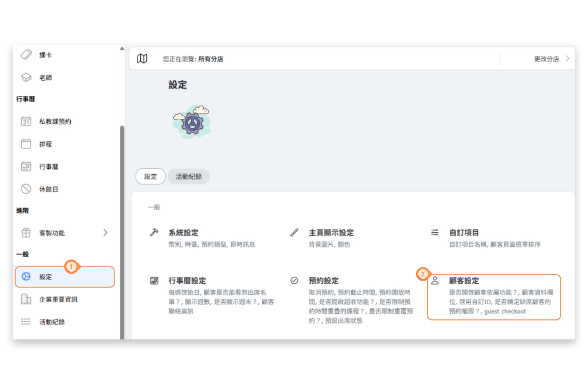Click the 課卡 tag icon in sidebar
Screen dimensions: 588x392
click(26, 55)
